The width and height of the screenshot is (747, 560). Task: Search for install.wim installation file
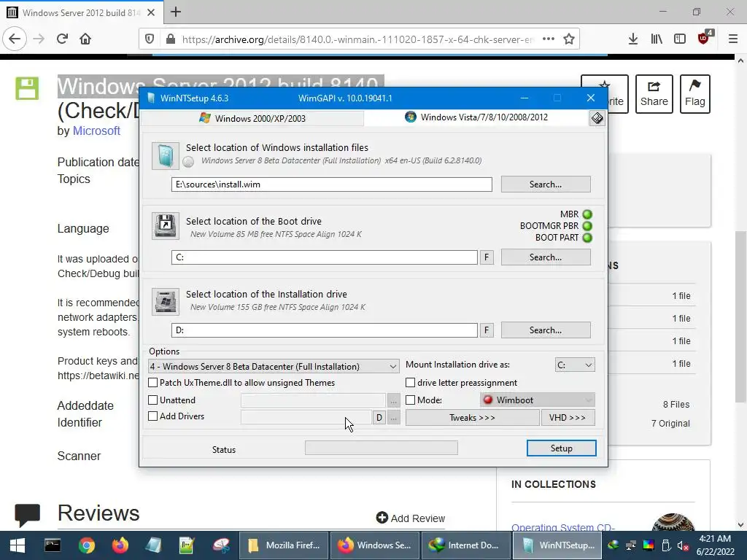[x=546, y=184]
